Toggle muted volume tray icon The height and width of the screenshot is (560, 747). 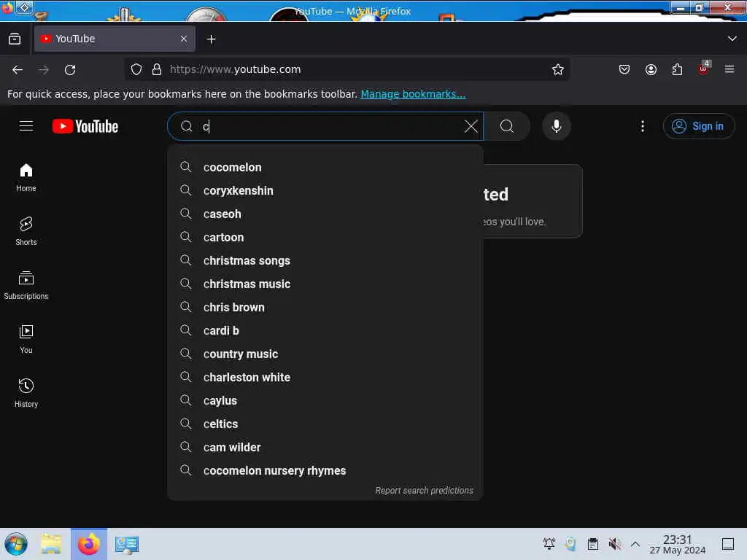tap(614, 544)
